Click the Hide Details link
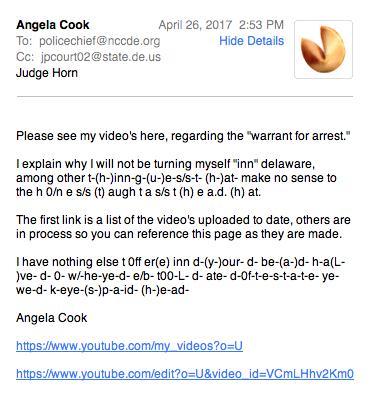Screen dimensions: 375x405 tap(252, 41)
